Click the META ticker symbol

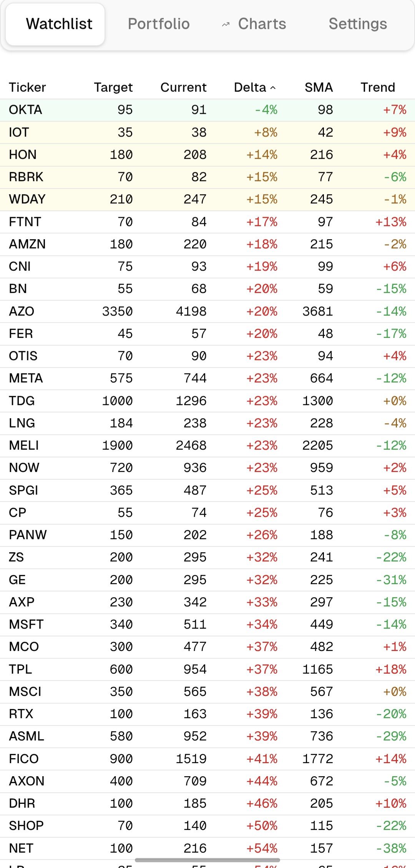[x=26, y=378]
